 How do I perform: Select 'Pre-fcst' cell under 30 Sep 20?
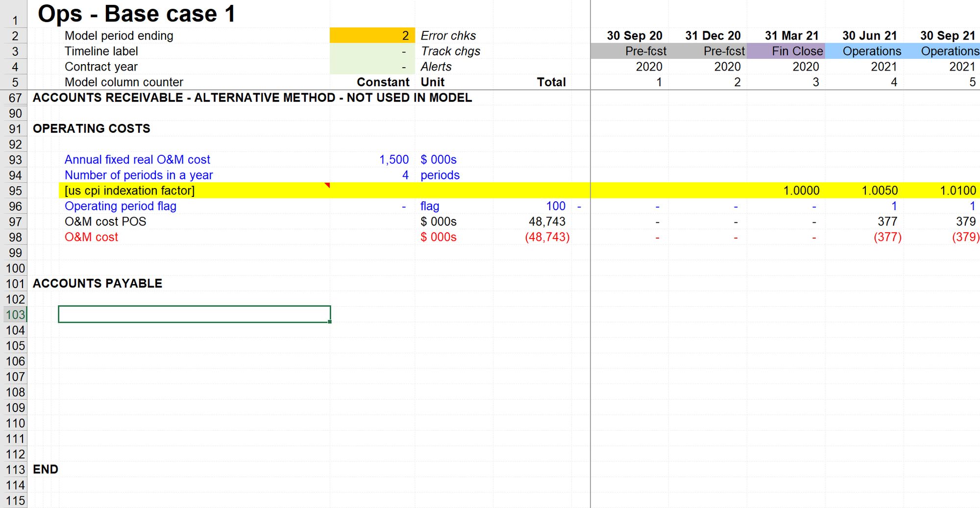tap(630, 51)
